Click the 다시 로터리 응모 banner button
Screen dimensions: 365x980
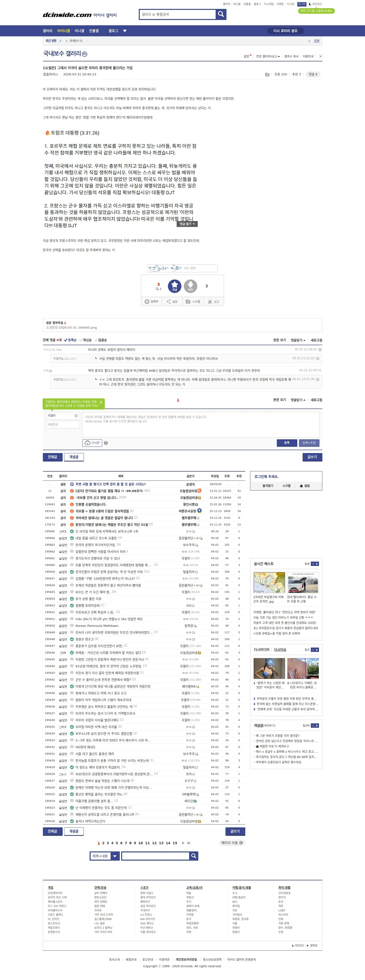tap(285, 31)
